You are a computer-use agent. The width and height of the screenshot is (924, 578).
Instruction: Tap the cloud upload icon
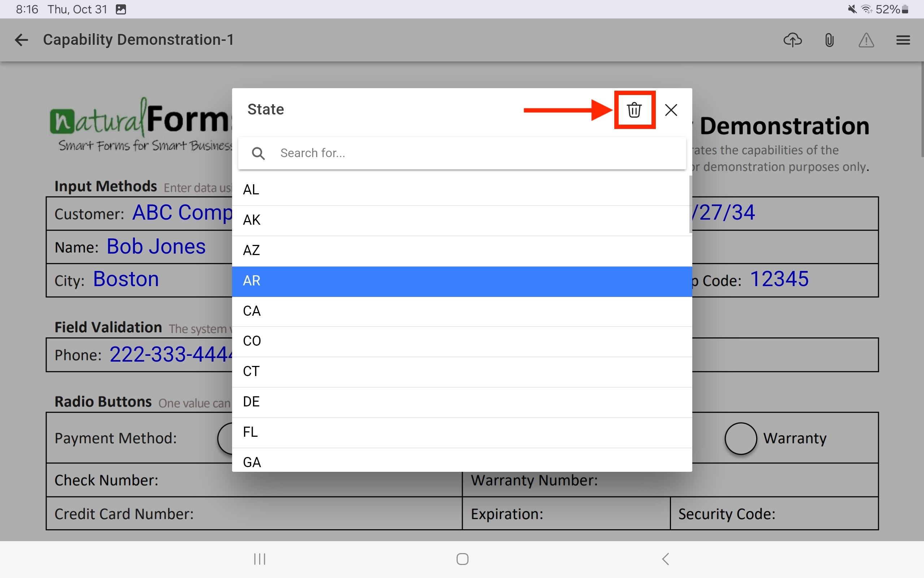click(793, 40)
